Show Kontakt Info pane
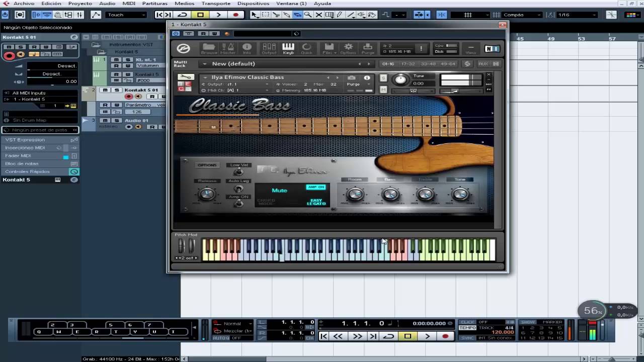This screenshot has width=644, height=362. [x=247, y=48]
